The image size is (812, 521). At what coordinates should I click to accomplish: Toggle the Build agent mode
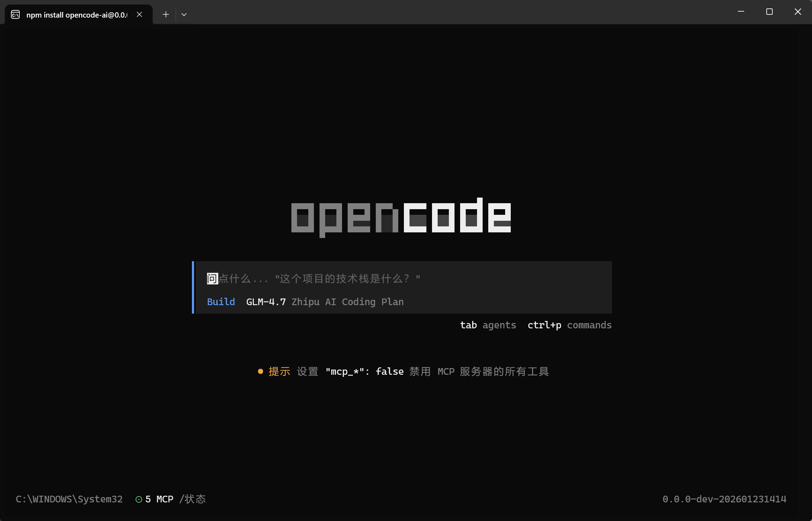[x=221, y=302]
